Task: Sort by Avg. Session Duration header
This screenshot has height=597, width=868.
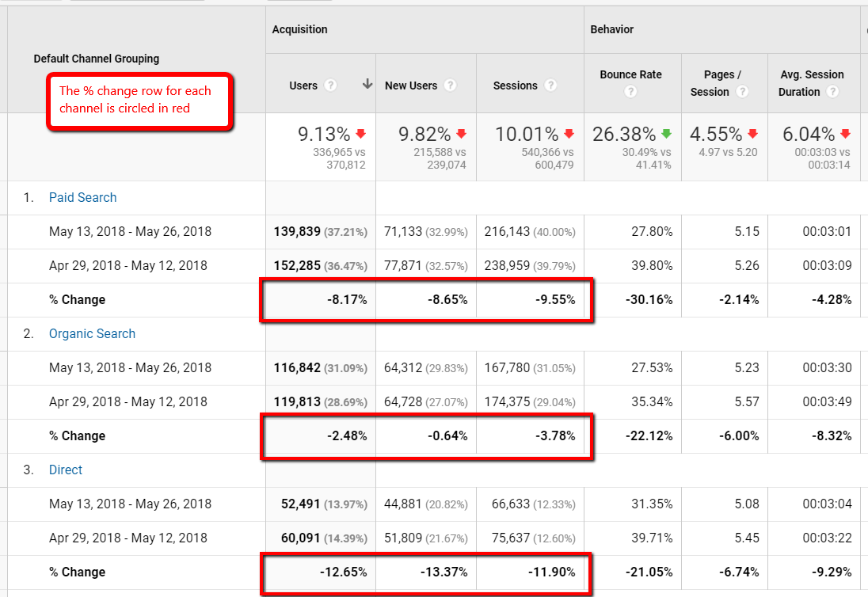Action: (x=812, y=83)
